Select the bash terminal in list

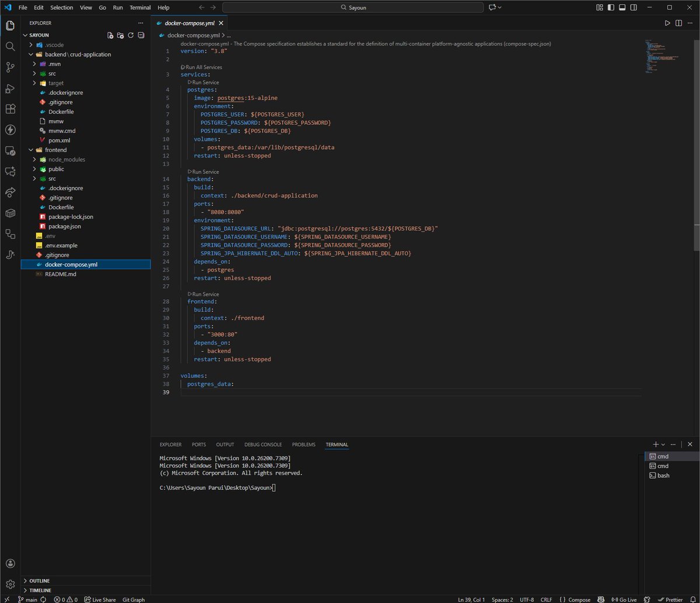coord(670,475)
